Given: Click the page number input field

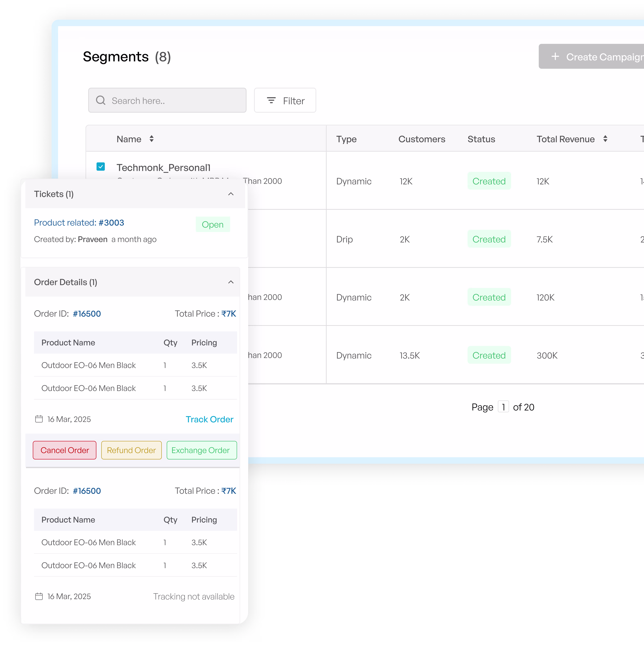Looking at the screenshot, I should 504,407.
